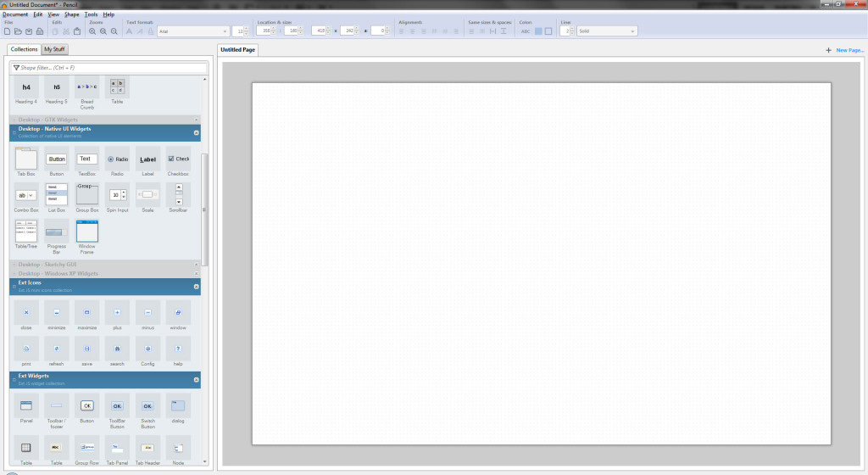This screenshot has width=868, height=475.
Task: Select the TextBox shape
Action: (87, 162)
